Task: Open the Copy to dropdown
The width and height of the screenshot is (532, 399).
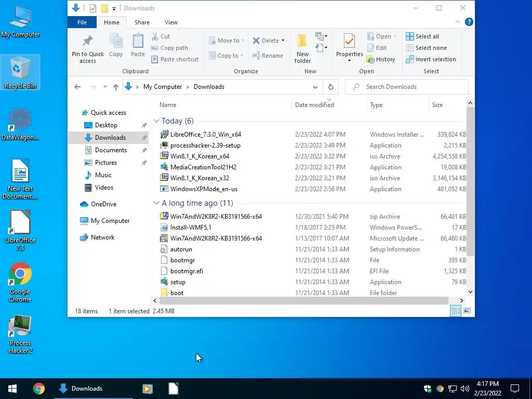Action: click(x=226, y=55)
